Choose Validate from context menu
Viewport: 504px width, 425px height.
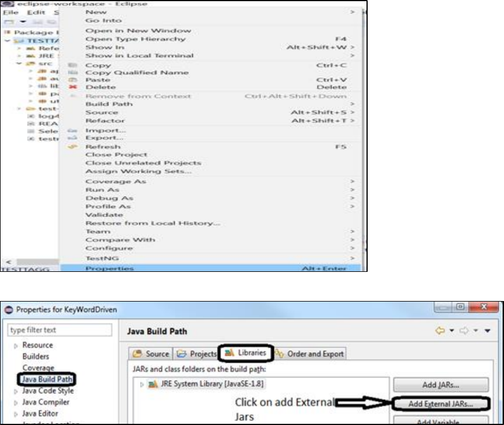pyautogui.click(x=211, y=215)
